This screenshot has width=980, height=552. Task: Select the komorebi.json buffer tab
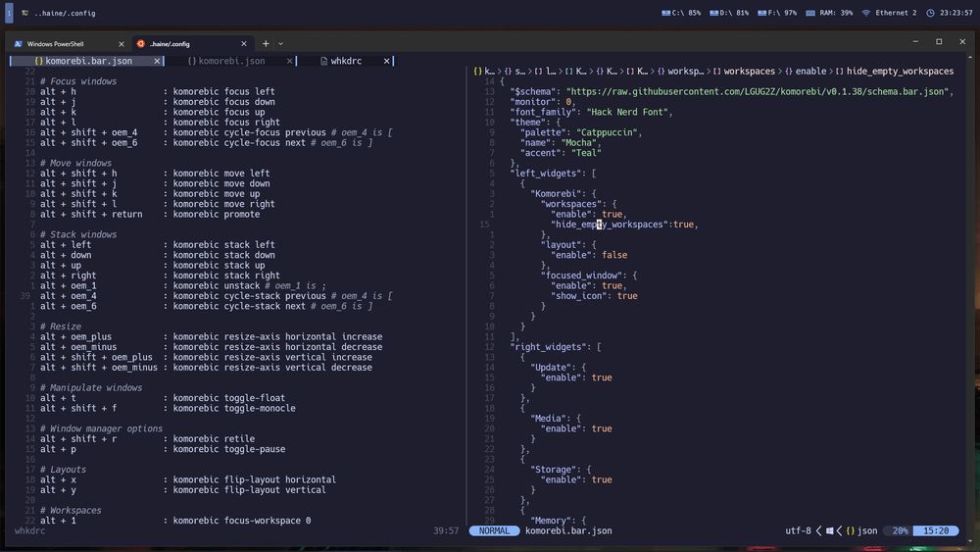(x=231, y=61)
